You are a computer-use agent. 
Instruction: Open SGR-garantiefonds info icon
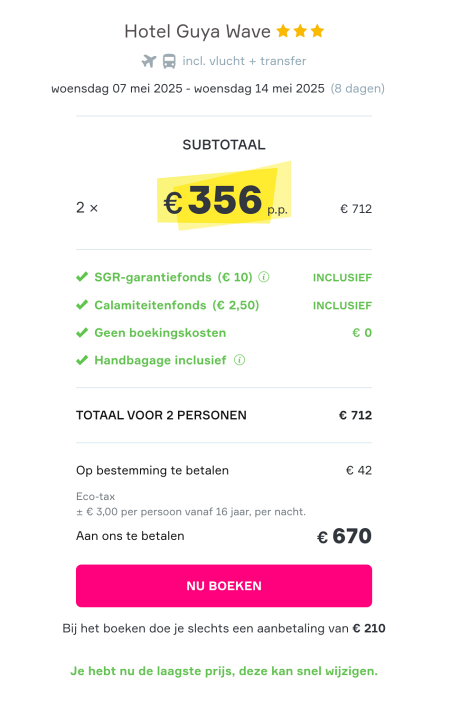[x=264, y=277]
